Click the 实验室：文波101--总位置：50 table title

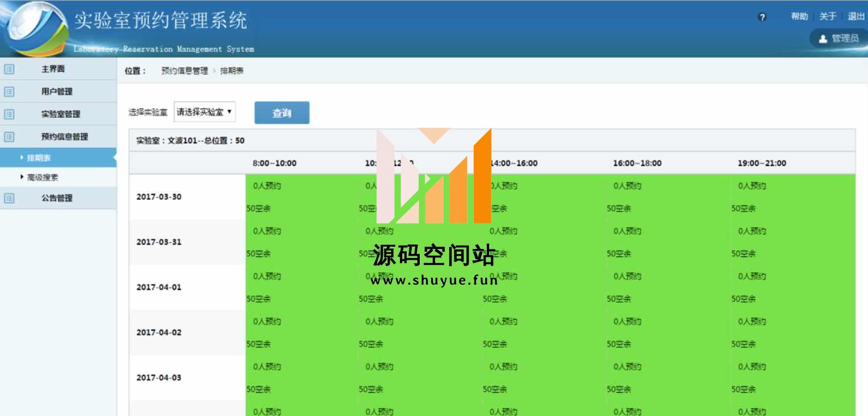pyautogui.click(x=190, y=140)
